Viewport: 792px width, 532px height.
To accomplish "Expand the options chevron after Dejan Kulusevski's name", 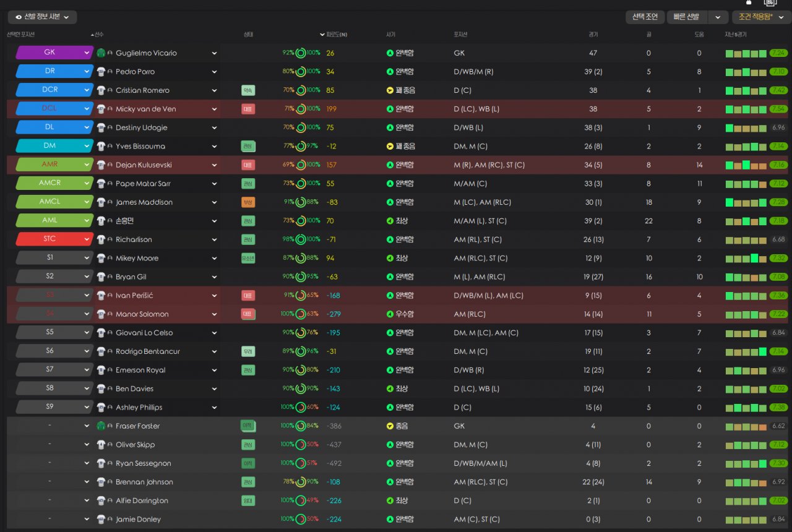I will click(214, 165).
